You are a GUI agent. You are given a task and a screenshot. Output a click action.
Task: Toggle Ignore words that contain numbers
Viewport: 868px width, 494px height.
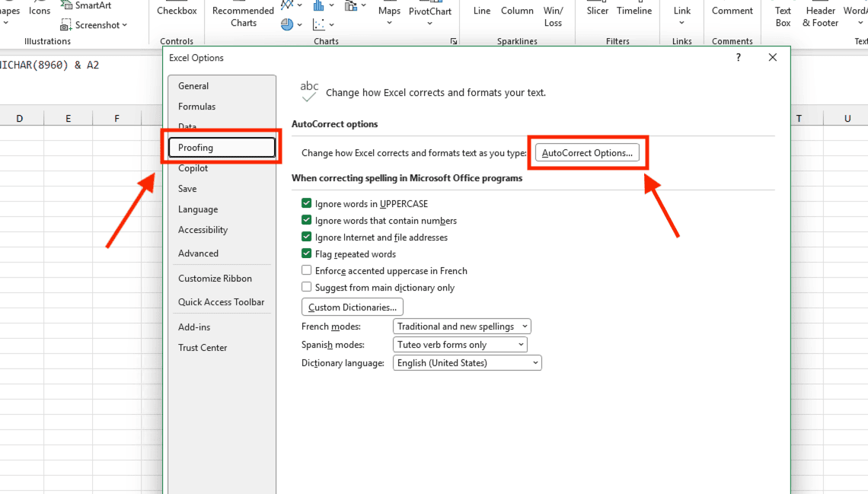(306, 220)
